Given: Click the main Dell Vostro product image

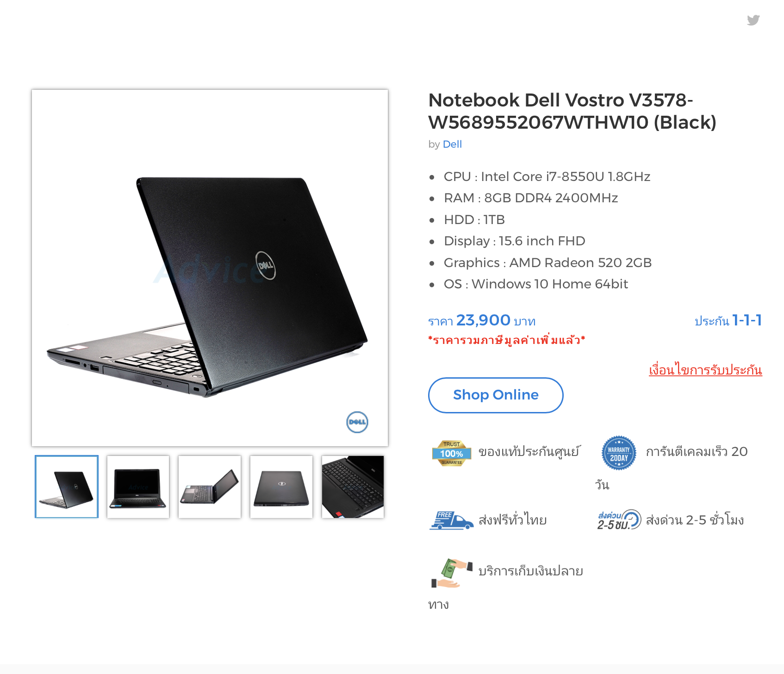Looking at the screenshot, I should click(x=210, y=268).
